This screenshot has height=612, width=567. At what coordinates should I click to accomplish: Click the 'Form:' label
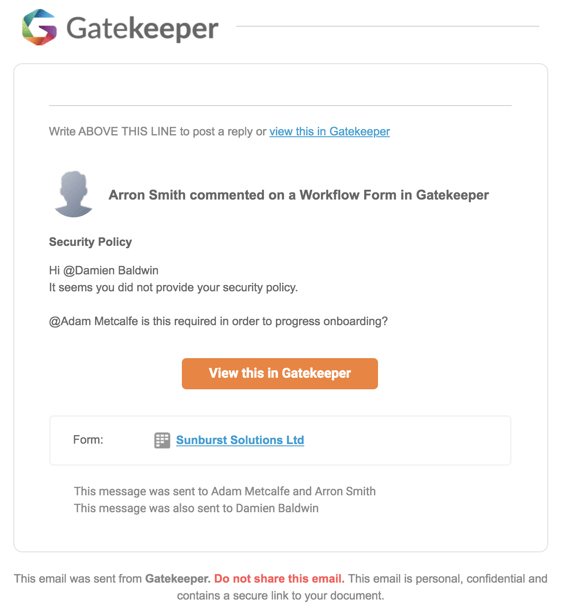click(x=88, y=440)
